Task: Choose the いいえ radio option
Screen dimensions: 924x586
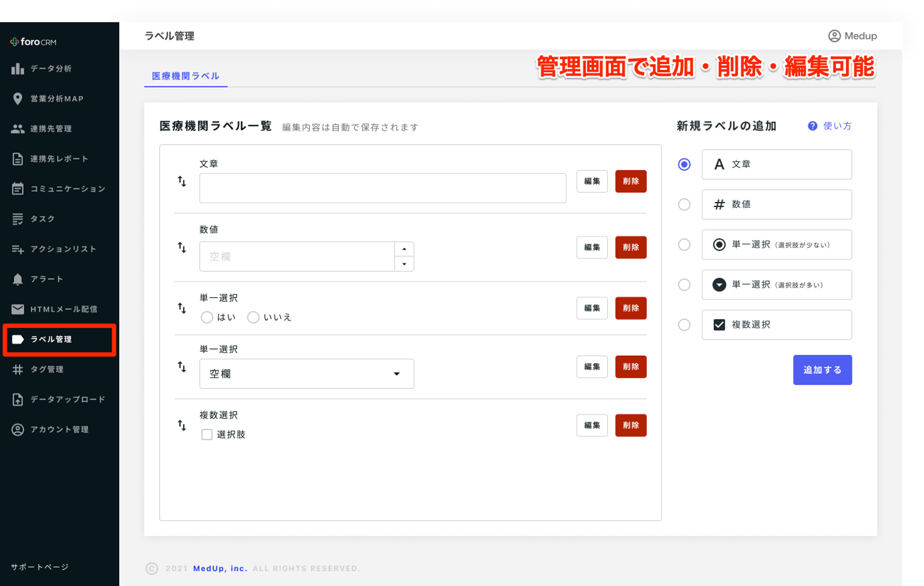Action: [x=253, y=317]
